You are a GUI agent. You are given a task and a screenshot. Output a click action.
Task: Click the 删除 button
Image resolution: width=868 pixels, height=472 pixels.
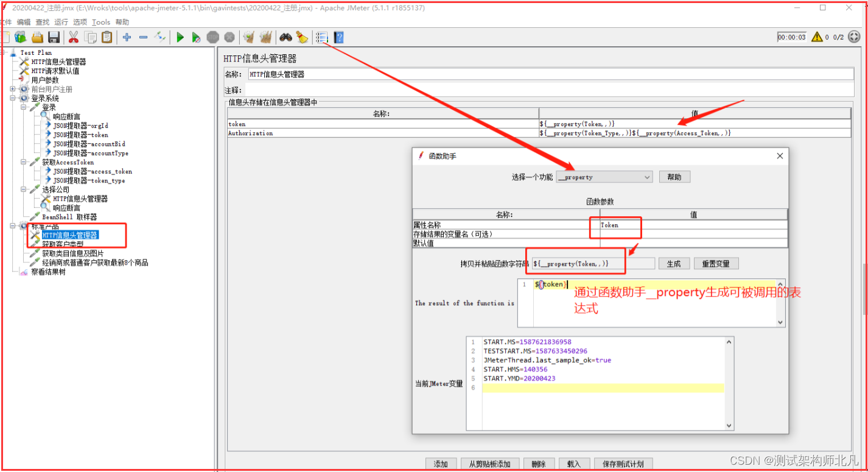(538, 464)
